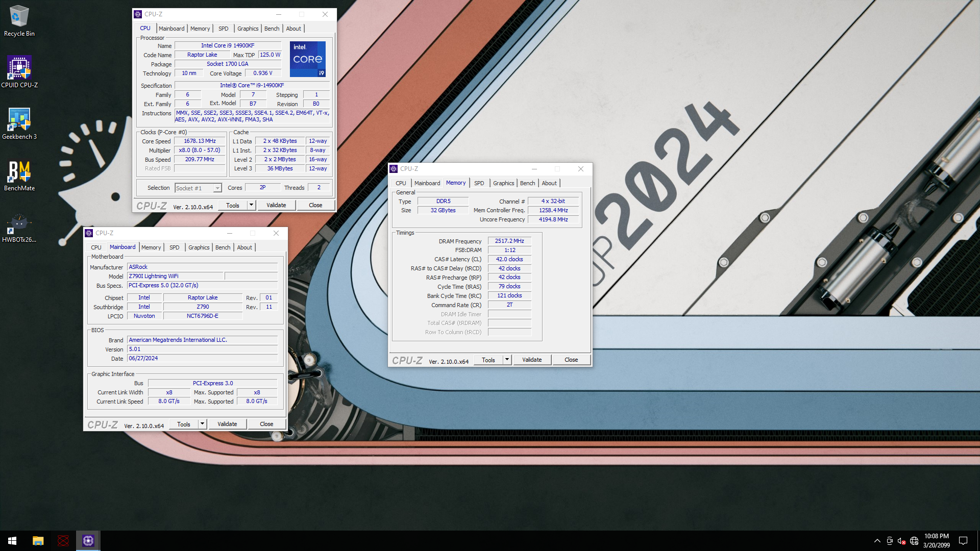Show hidden tray icons chevron
Viewport: 980px width, 551px height.
tap(877, 541)
